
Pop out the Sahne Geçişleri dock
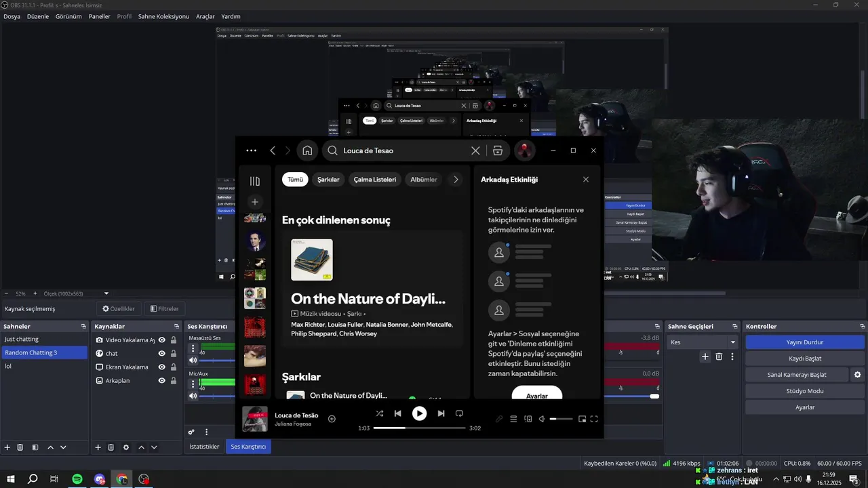click(734, 327)
